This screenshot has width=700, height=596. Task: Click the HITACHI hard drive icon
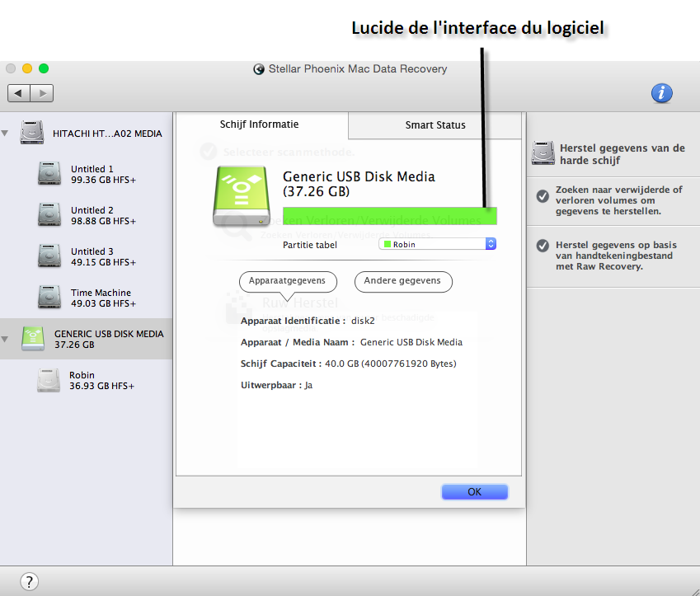tap(31, 132)
